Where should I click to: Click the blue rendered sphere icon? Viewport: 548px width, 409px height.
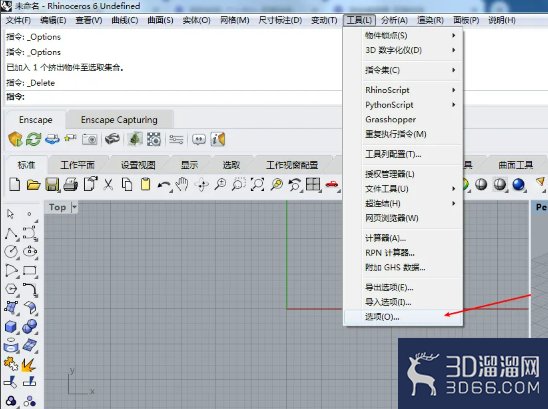click(518, 184)
